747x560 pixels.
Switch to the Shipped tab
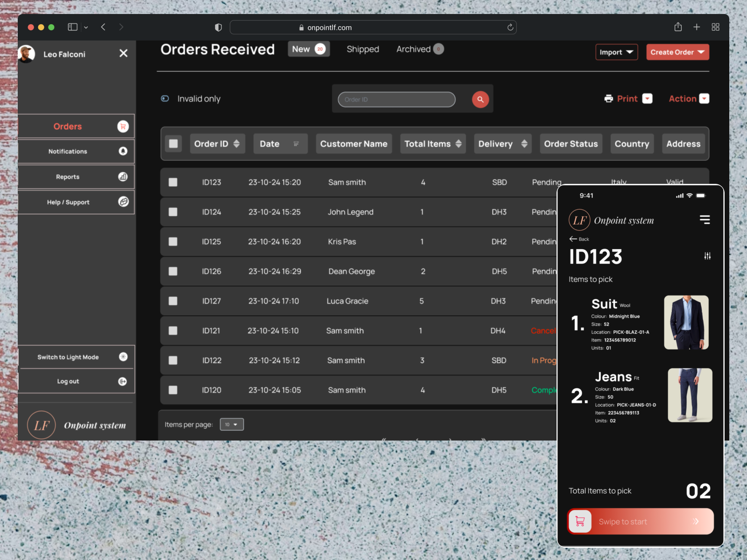click(x=363, y=49)
